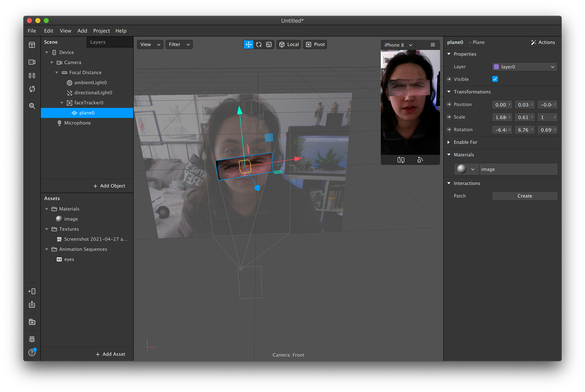
Task: Select the scale manipulator tool
Action: pyautogui.click(x=269, y=44)
